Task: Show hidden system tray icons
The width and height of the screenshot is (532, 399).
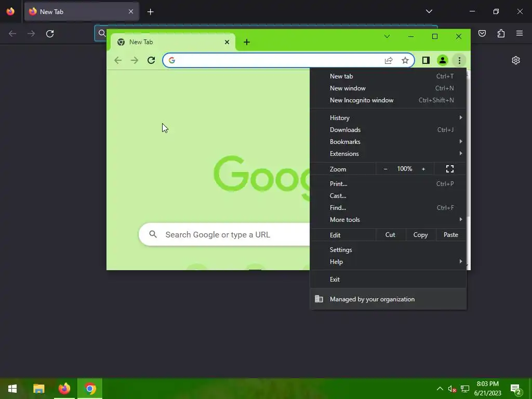Action: [x=440, y=389]
